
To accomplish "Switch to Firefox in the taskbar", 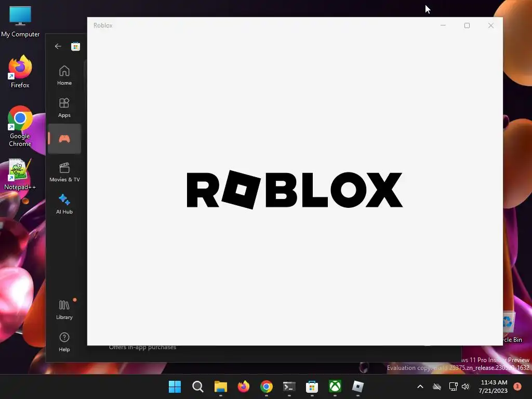I will coord(243,387).
